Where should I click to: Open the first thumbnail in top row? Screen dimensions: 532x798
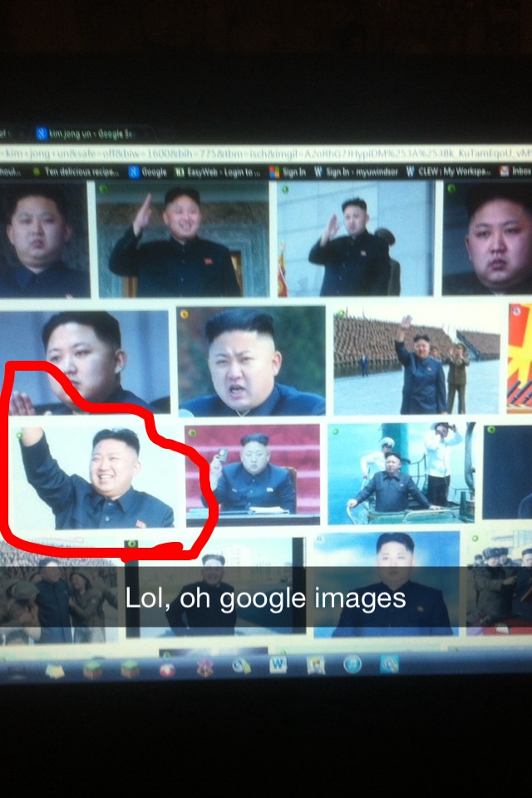click(x=43, y=240)
